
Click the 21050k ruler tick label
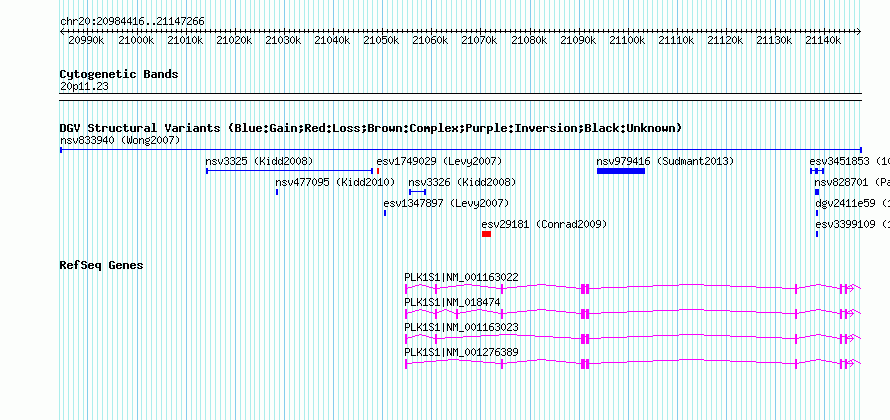pos(381,40)
